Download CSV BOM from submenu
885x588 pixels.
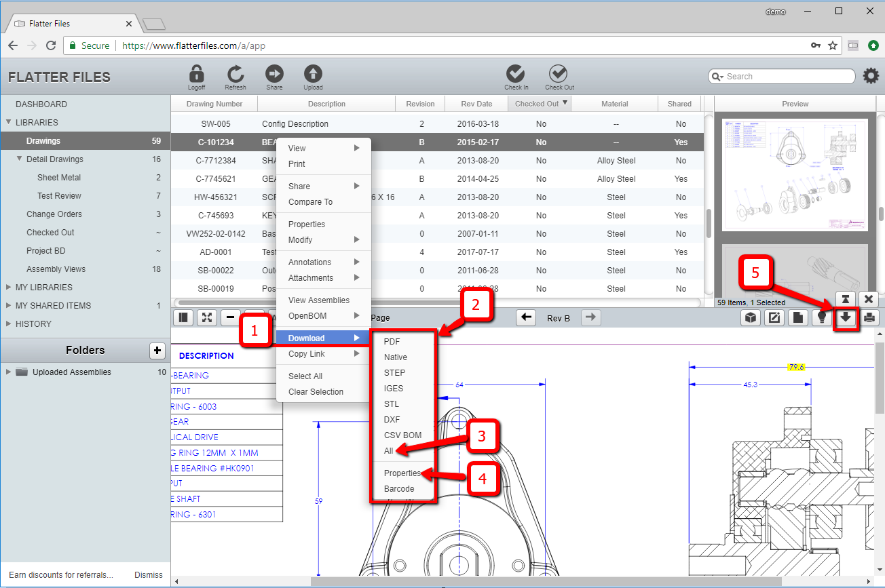pyautogui.click(x=403, y=435)
